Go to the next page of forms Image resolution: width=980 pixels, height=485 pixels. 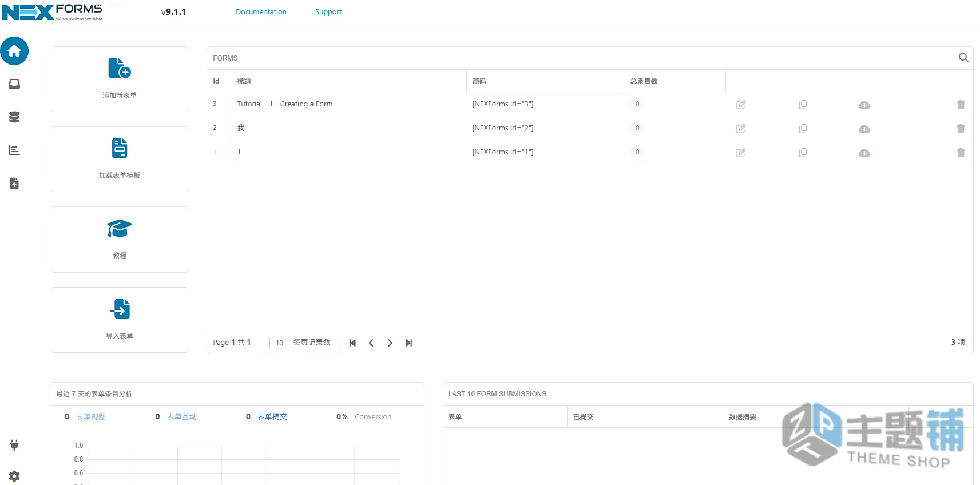pyautogui.click(x=390, y=343)
